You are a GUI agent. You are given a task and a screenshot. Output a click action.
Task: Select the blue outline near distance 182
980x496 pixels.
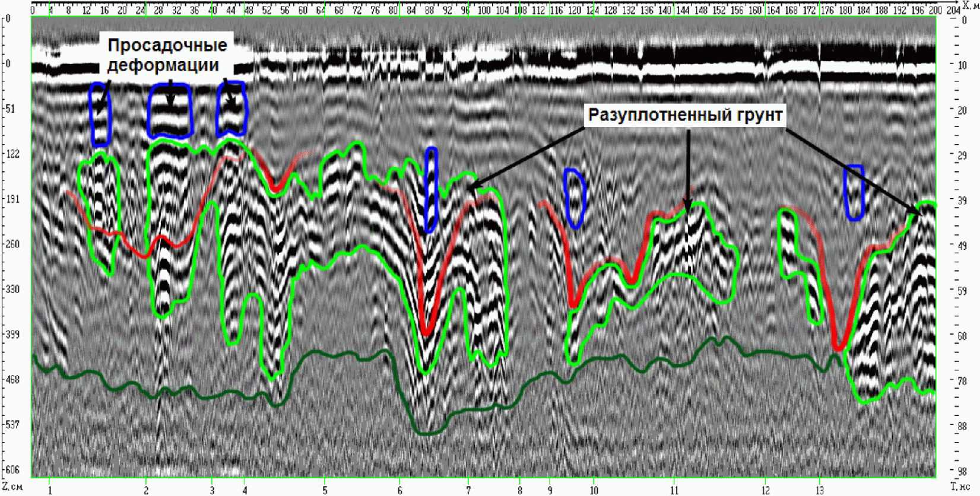click(x=854, y=193)
